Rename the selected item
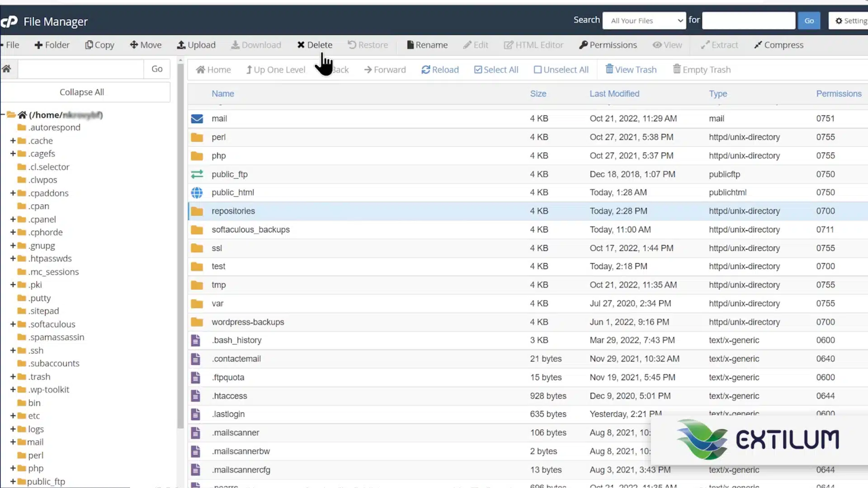Image resolution: width=868 pixels, height=488 pixels. click(x=427, y=45)
